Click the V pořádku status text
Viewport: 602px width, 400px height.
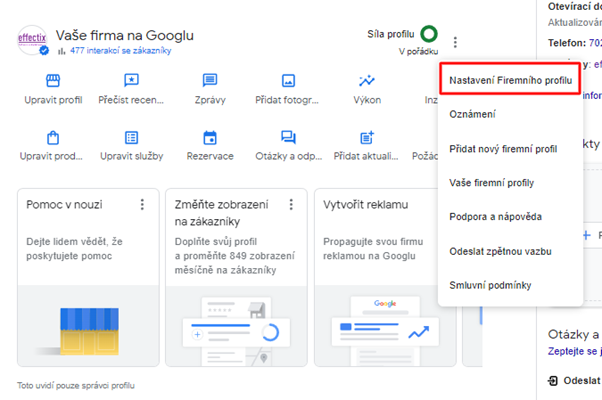[x=418, y=51]
